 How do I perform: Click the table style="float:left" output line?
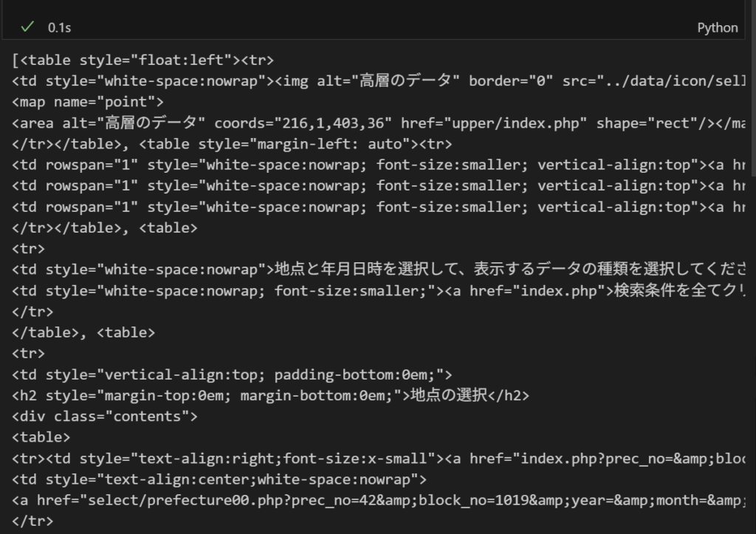click(142, 60)
